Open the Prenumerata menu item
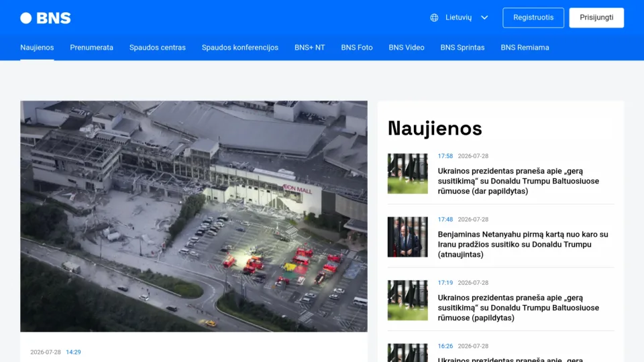644x362 pixels. pos(92,48)
